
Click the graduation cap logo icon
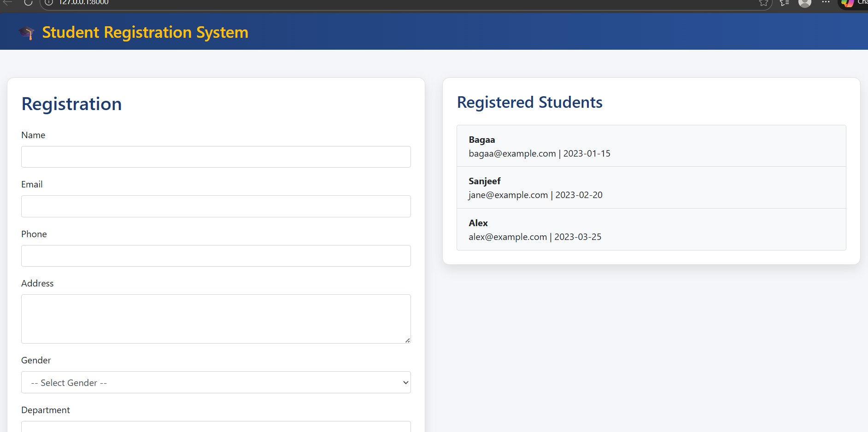tap(26, 33)
